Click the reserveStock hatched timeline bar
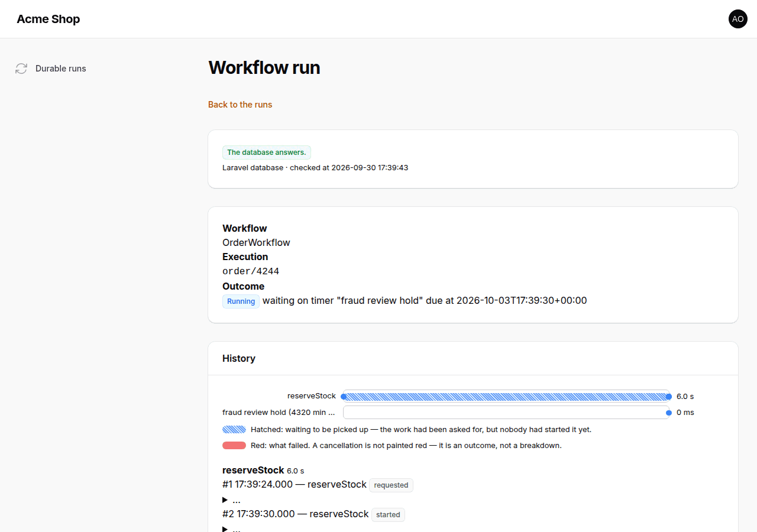Viewport: 757px width, 532px height. coord(506,397)
